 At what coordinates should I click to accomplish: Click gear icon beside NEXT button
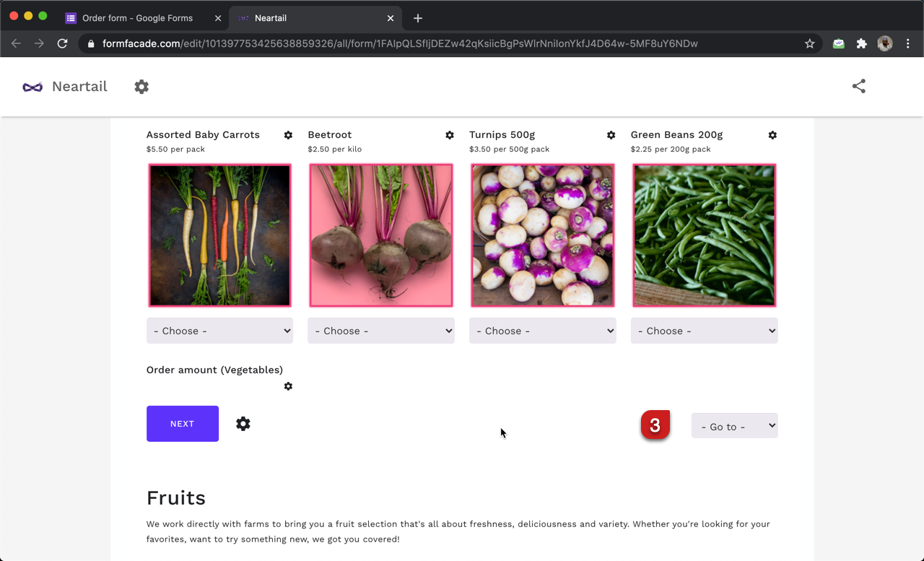(x=243, y=424)
